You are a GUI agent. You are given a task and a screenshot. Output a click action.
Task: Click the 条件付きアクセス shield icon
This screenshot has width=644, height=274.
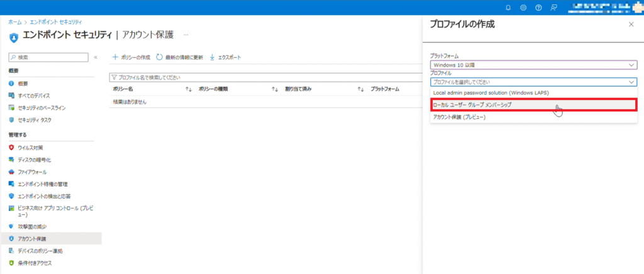coord(11,263)
